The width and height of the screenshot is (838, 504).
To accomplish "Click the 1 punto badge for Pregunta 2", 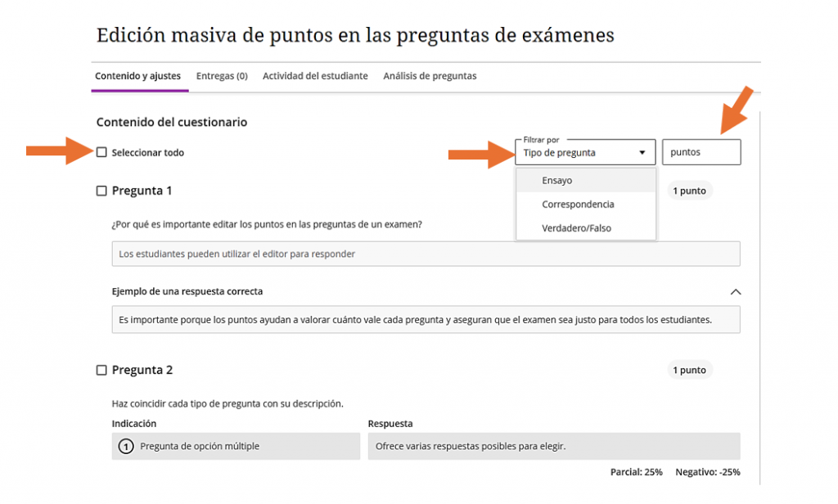I will pos(689,370).
